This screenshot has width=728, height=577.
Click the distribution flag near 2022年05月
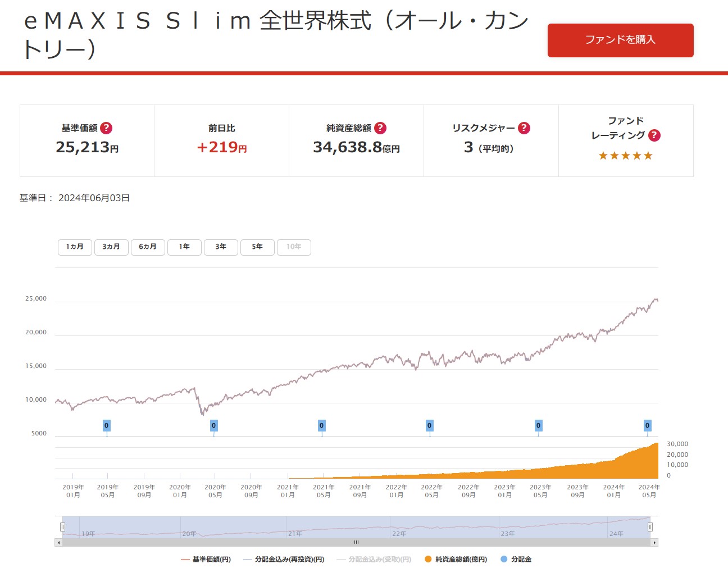point(430,426)
